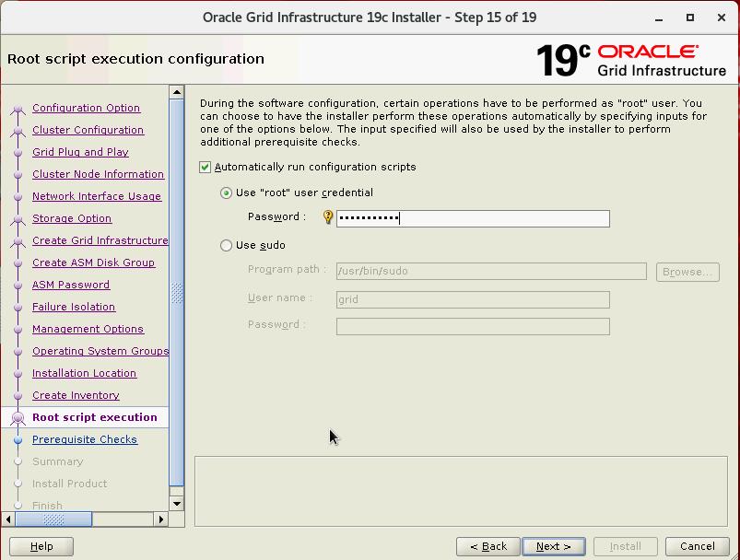Uncheck Automatically run configuration scripts
This screenshot has height=560, width=740.
tap(206, 167)
